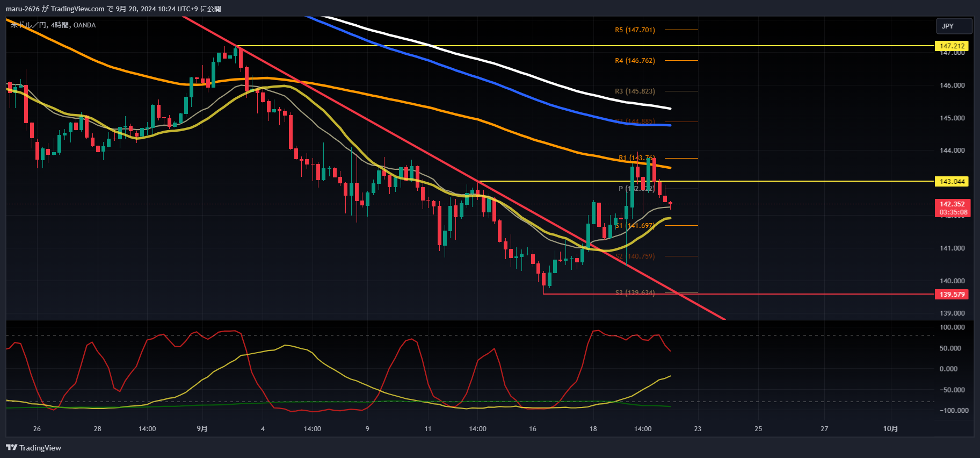
Task: Click date 23 on the time axis
Action: click(x=698, y=429)
